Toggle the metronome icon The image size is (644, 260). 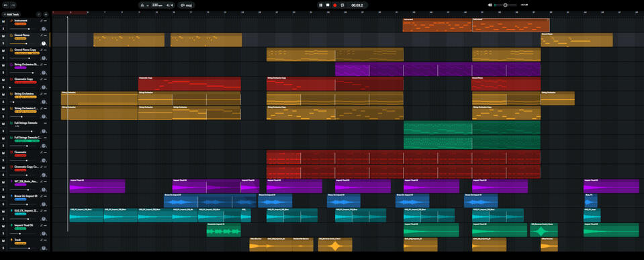point(142,5)
